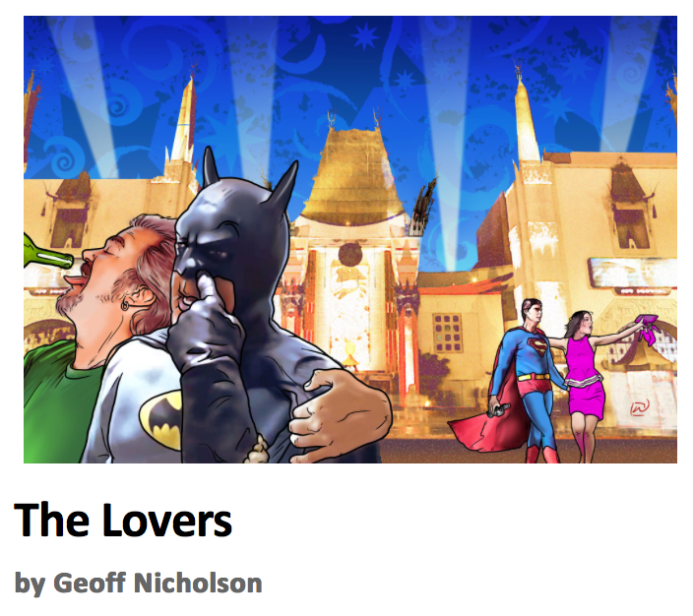The height and width of the screenshot is (616, 693).
Task: Click the "The Lovers" story title
Action: pyautogui.click(x=123, y=521)
